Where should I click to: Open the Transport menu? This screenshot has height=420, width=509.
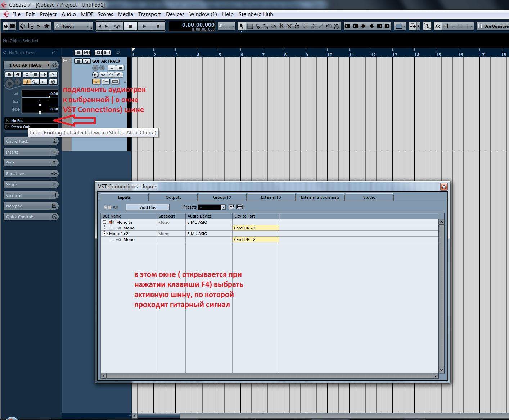149,14
